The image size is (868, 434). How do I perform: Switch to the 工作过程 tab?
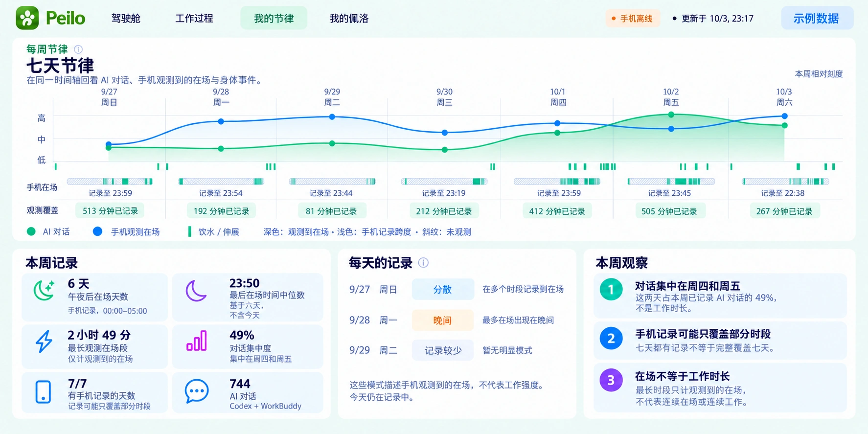tap(194, 18)
